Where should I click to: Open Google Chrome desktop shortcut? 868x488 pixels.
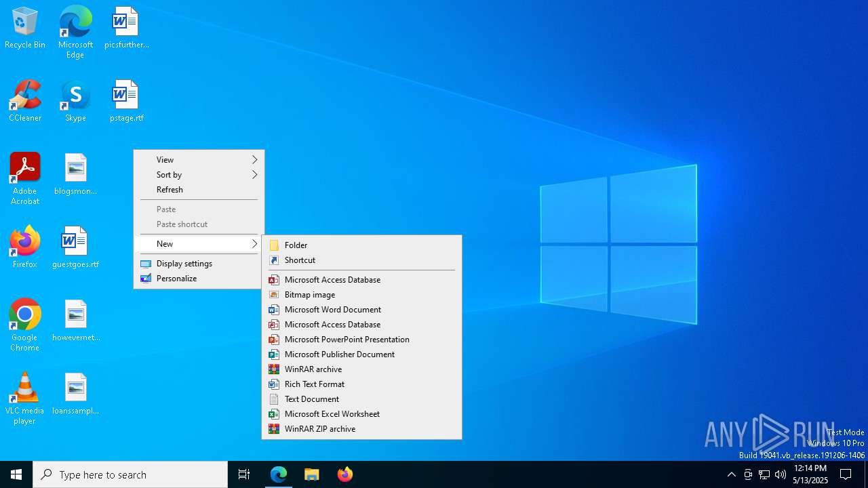pyautogui.click(x=25, y=325)
